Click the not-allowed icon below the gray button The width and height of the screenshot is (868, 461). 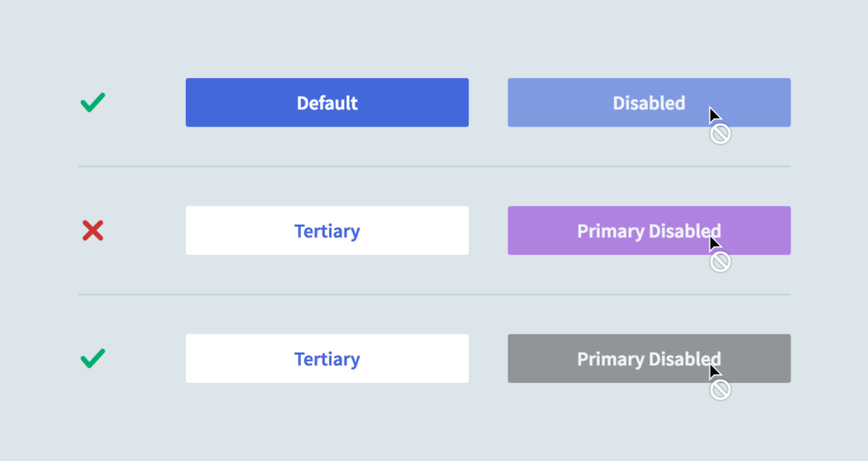pyautogui.click(x=720, y=390)
